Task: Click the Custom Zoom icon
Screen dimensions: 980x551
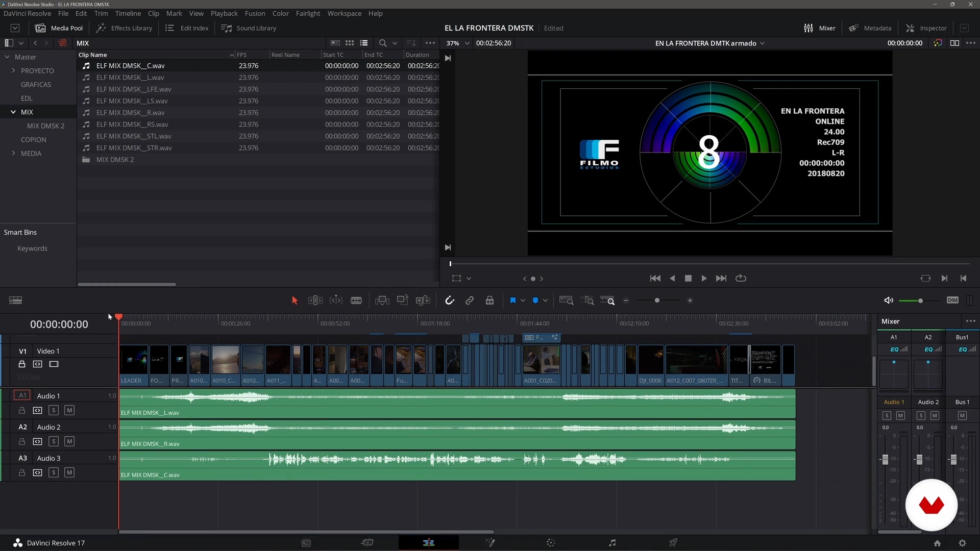Action: click(607, 300)
